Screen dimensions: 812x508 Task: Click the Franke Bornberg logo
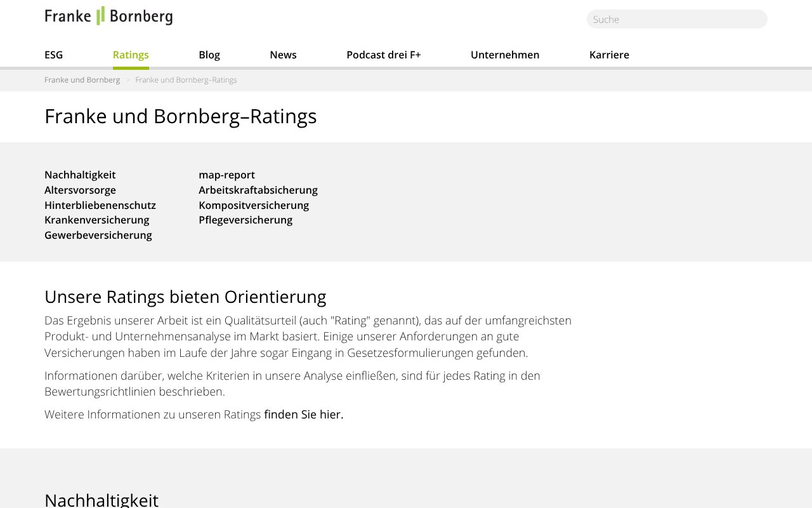click(x=108, y=15)
